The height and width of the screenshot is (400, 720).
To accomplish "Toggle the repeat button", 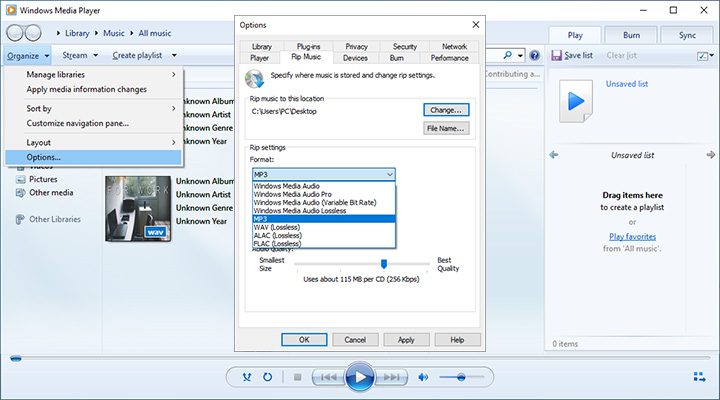I will tap(268, 377).
